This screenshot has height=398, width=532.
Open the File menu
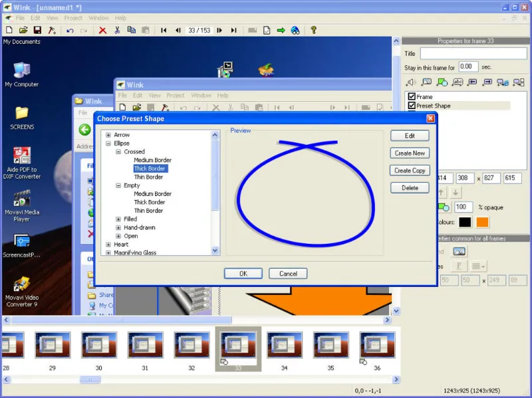20,18
